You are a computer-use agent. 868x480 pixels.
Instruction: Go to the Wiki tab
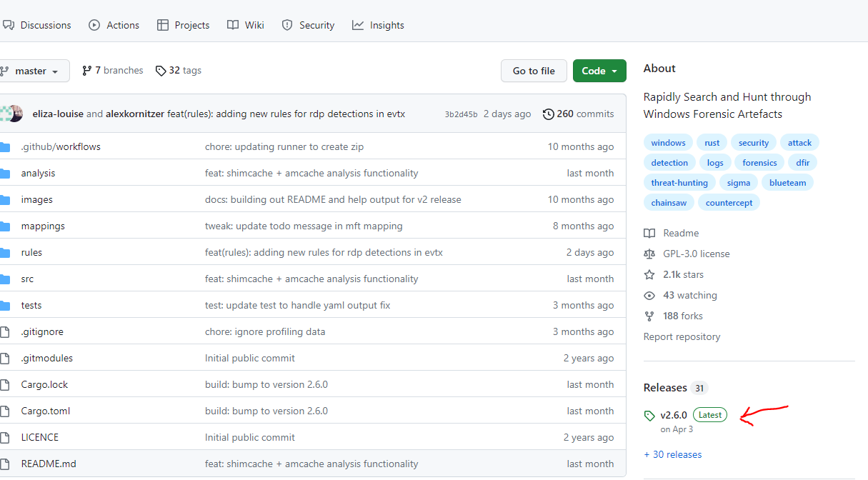[x=246, y=25]
